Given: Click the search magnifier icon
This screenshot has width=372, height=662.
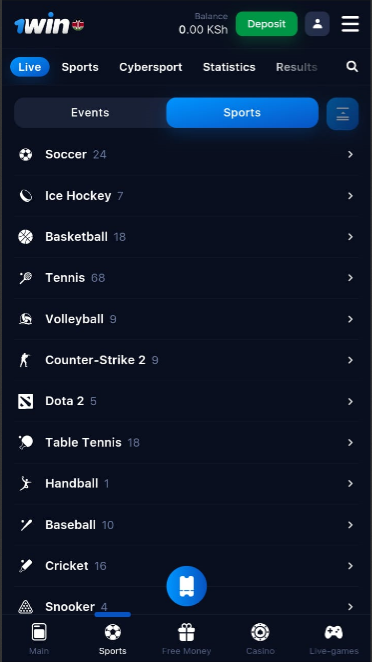Looking at the screenshot, I should 352,67.
